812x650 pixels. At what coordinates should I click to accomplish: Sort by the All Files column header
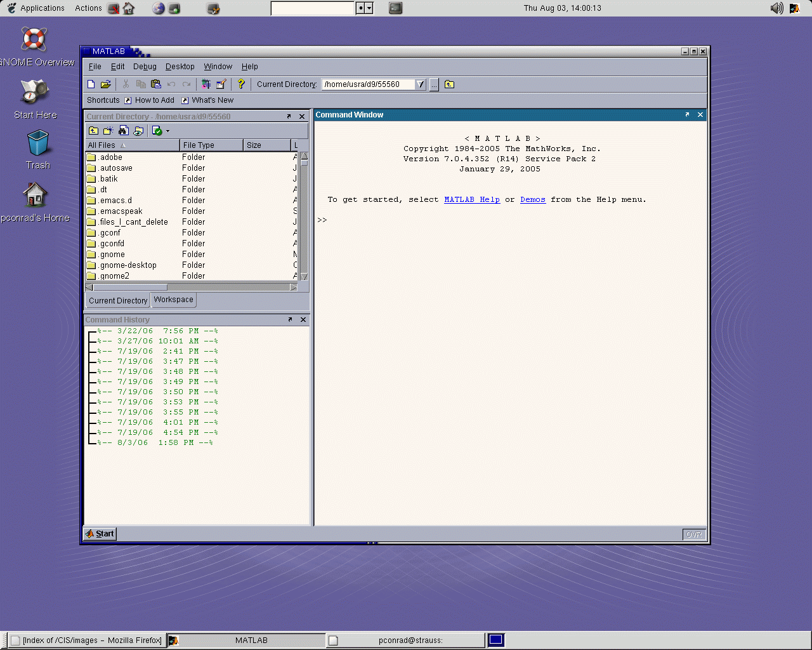pyautogui.click(x=133, y=145)
